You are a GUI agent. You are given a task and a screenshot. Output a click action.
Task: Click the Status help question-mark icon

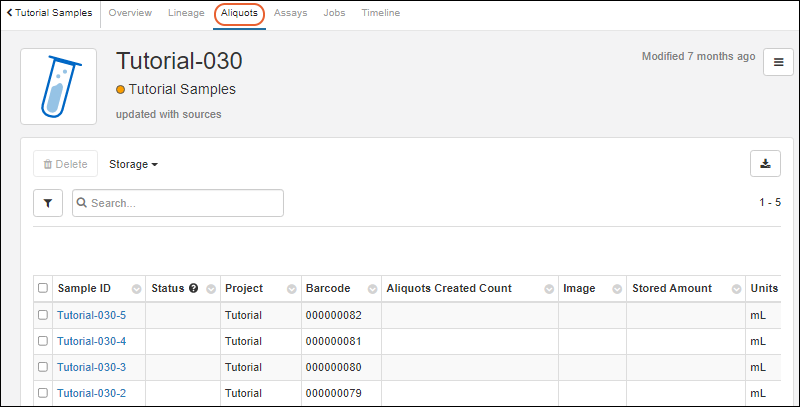tap(194, 289)
